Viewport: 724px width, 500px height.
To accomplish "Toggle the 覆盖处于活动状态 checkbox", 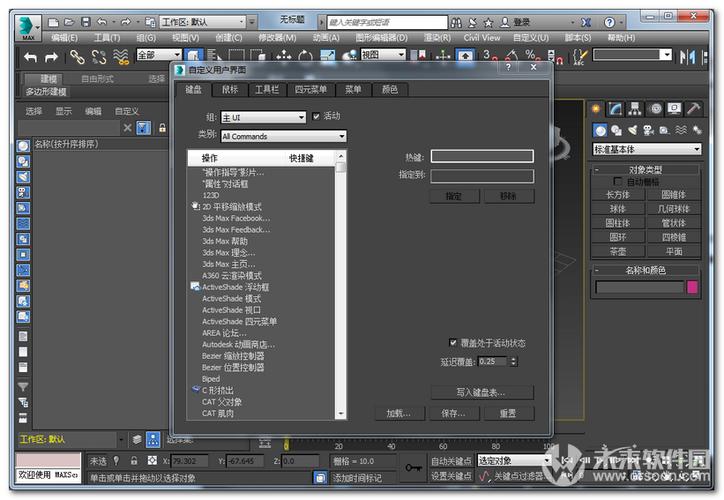I will [453, 343].
